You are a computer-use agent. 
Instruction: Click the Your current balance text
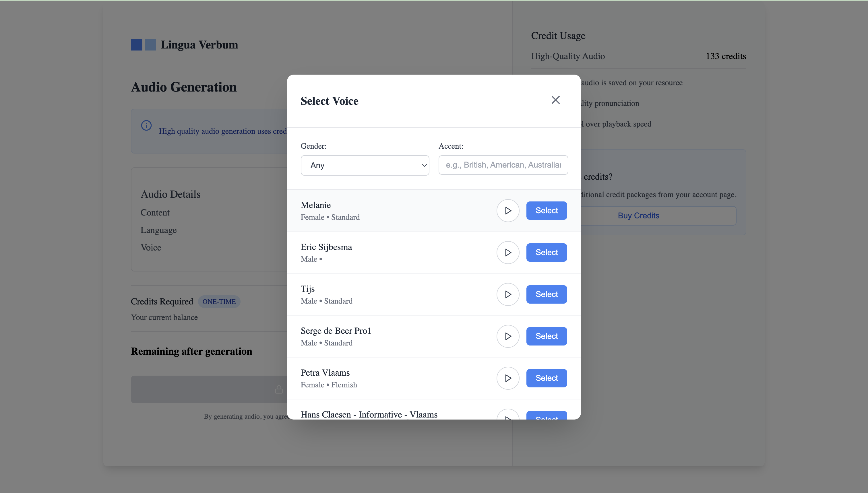click(x=164, y=318)
